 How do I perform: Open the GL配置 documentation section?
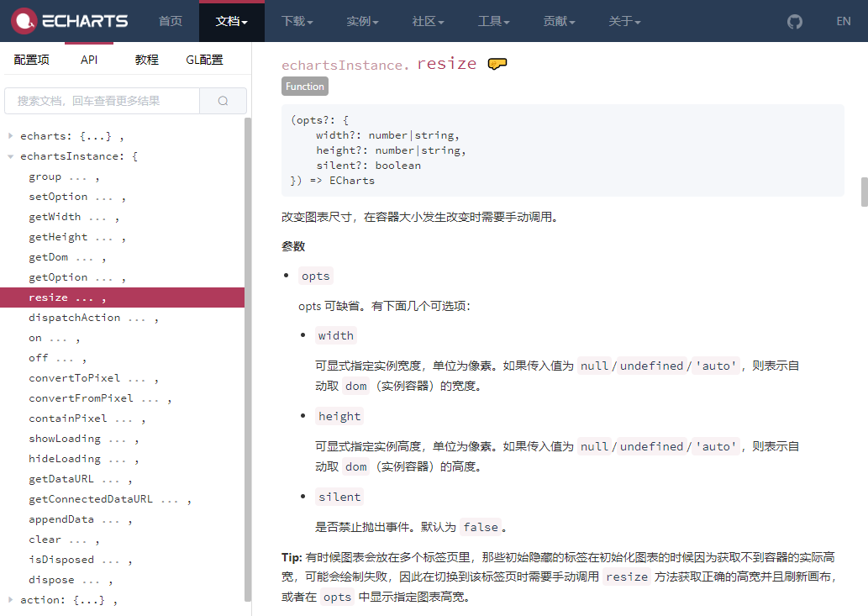(x=204, y=60)
